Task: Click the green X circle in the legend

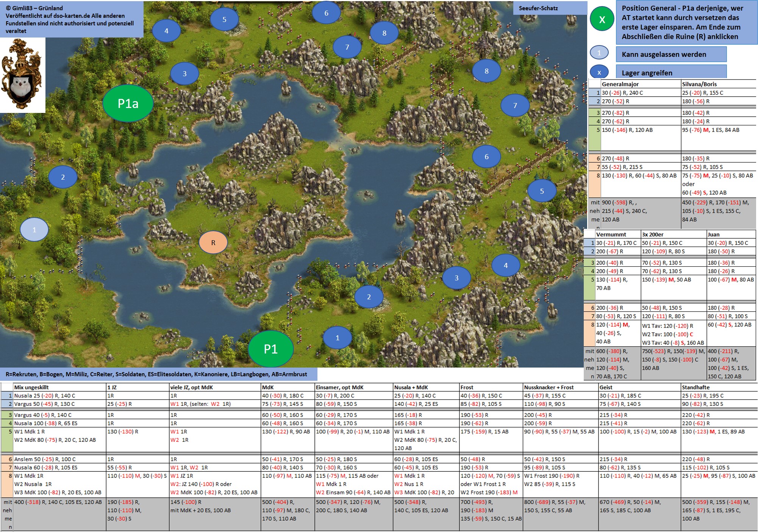Action: [602, 19]
